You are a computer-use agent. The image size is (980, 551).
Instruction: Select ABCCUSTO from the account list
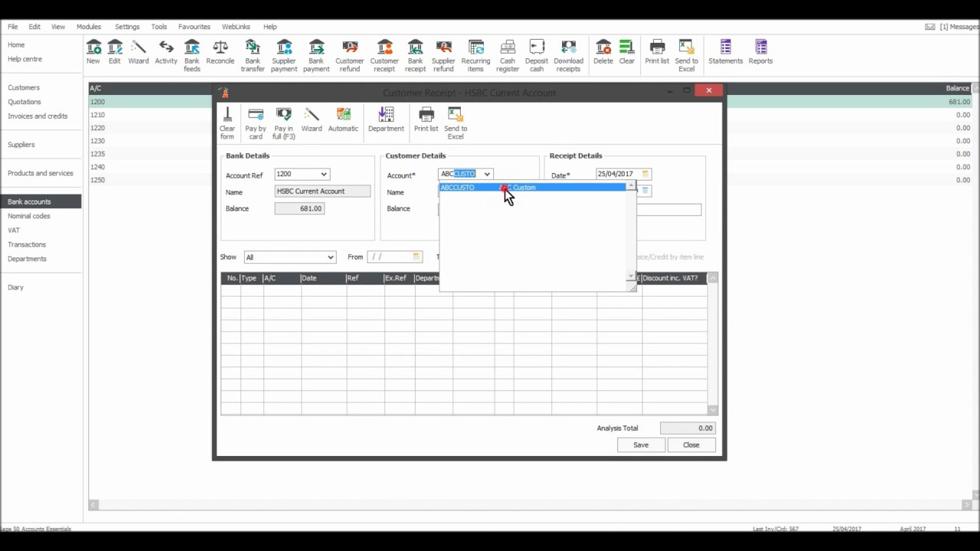(533, 187)
